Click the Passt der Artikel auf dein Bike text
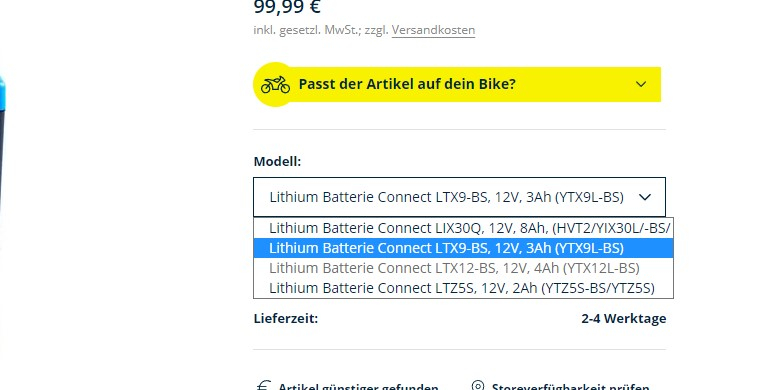 tap(407, 84)
